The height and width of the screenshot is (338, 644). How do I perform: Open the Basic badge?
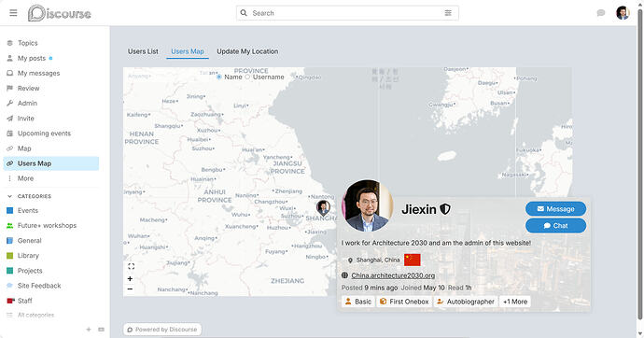[358, 302]
